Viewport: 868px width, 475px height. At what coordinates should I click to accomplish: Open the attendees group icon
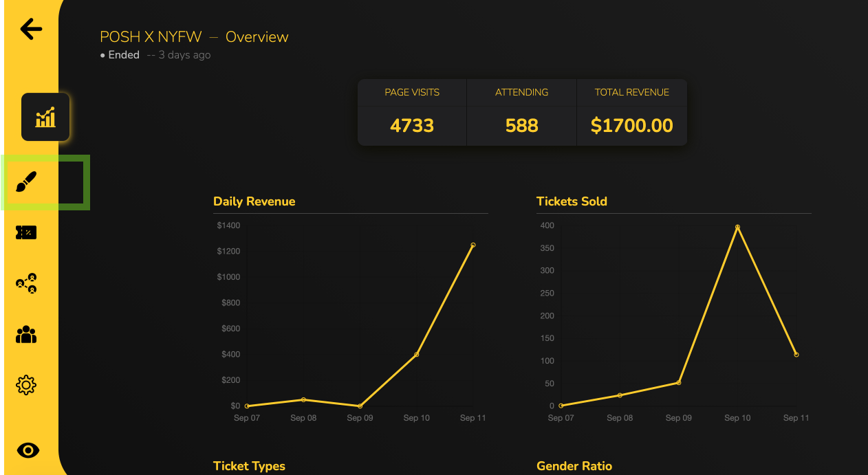(x=26, y=335)
